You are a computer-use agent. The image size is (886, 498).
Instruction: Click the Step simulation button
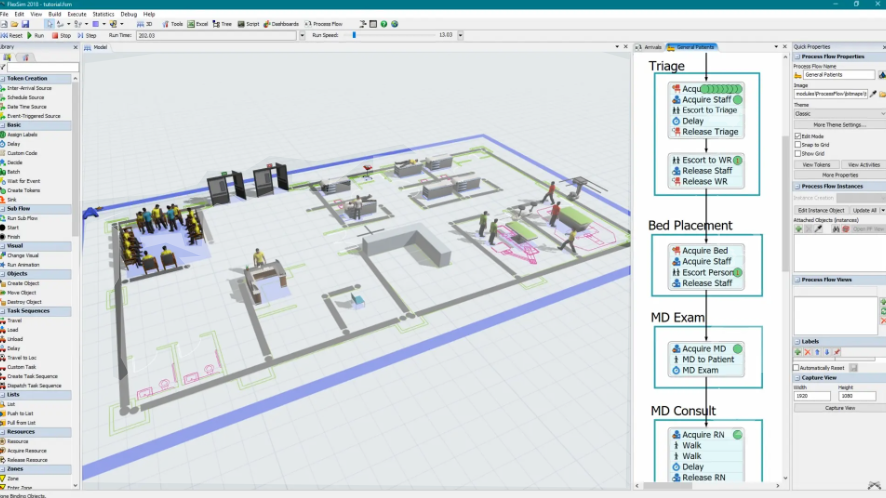click(x=87, y=35)
